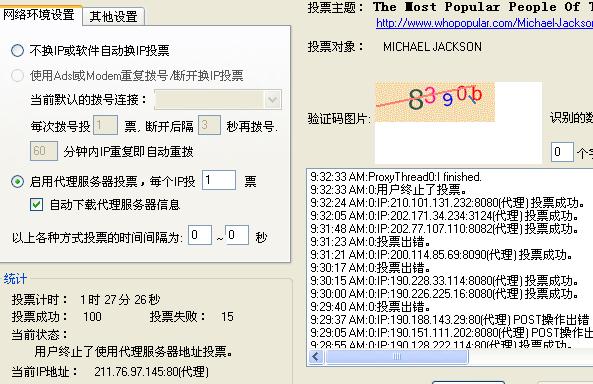Switch to the 网络环境设置 tab
Screen dimensions: 593x384
tap(39, 15)
